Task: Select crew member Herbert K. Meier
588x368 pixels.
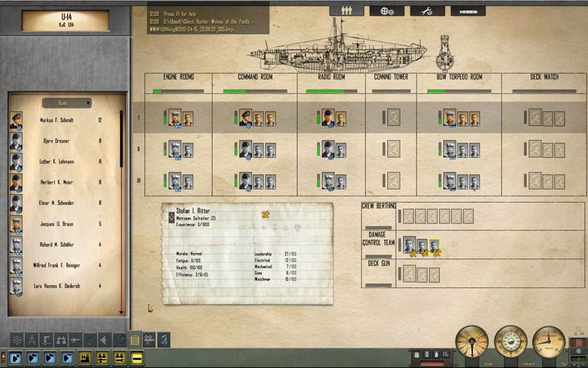Action: pos(56,182)
